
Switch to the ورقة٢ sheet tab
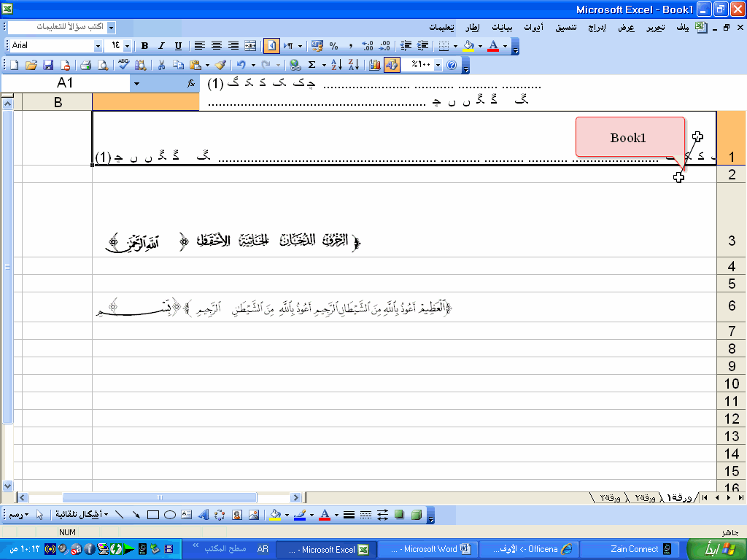(645, 498)
